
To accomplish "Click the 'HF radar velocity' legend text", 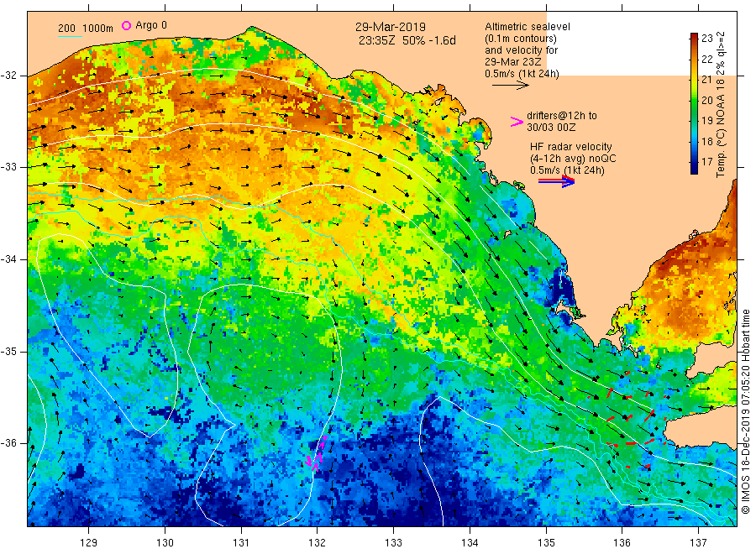I will (x=571, y=146).
